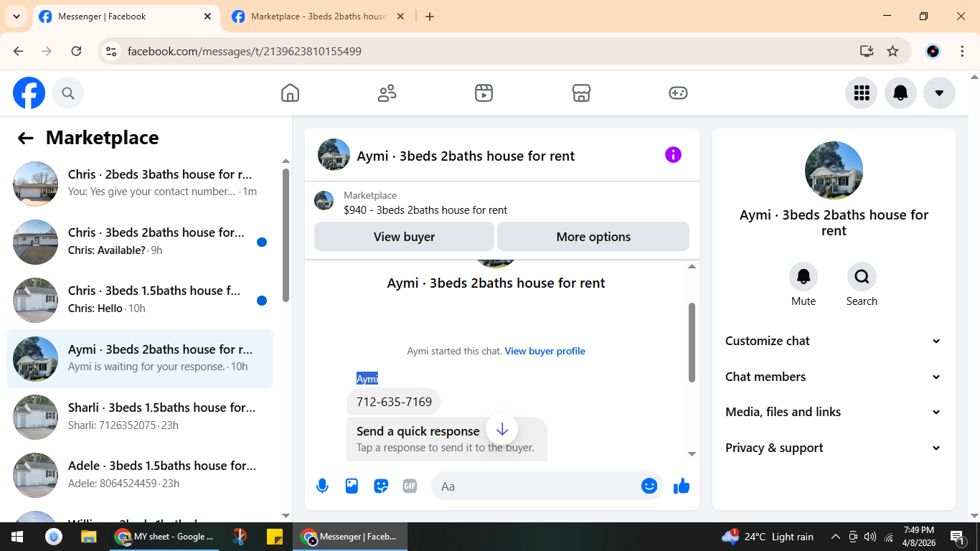Expand Media, files and links
The width and height of the screenshot is (980, 551).
(833, 412)
